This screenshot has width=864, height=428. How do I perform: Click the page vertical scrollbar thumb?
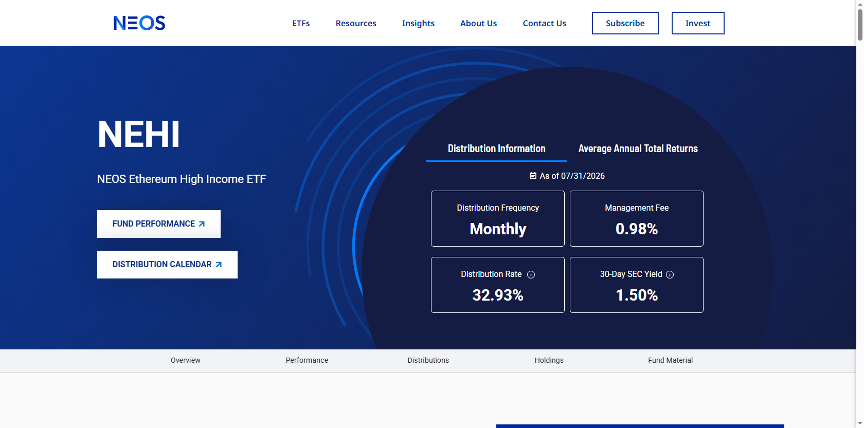tap(860, 24)
